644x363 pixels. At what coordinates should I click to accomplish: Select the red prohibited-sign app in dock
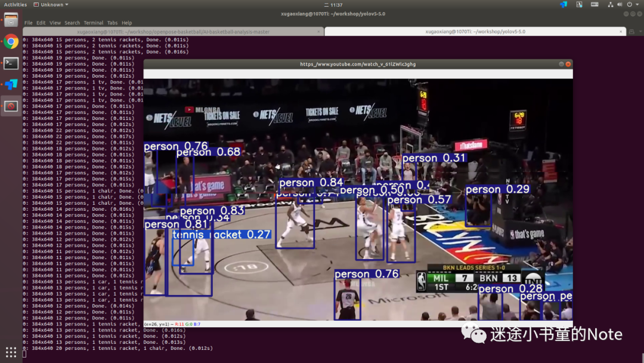coord(11,106)
